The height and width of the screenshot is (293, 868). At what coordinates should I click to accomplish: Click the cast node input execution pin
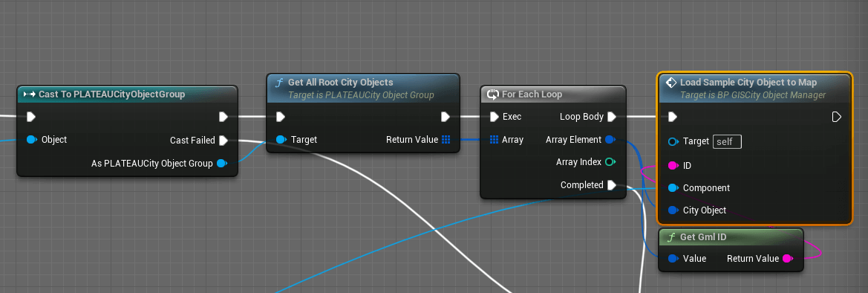point(31,117)
